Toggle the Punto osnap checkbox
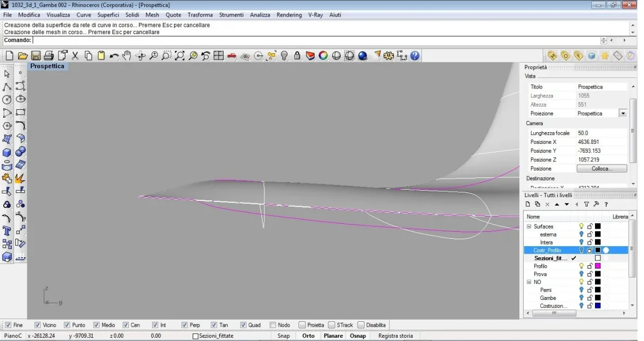 (x=67, y=325)
